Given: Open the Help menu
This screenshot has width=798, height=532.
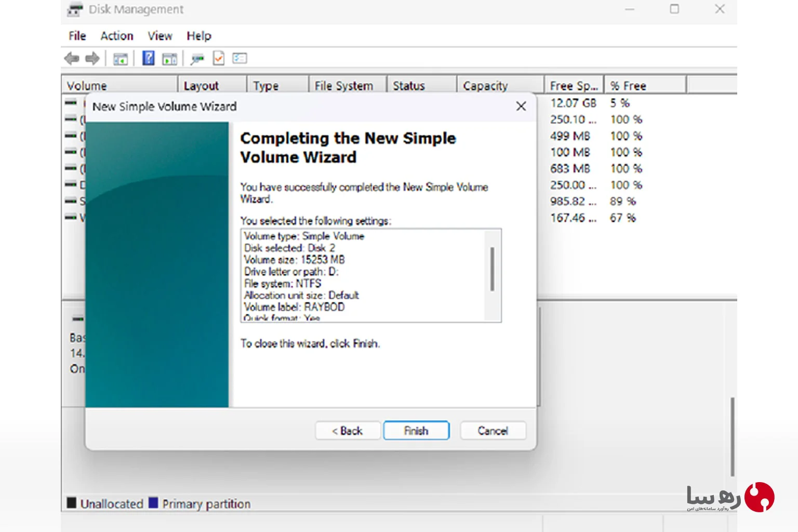Looking at the screenshot, I should click(199, 36).
